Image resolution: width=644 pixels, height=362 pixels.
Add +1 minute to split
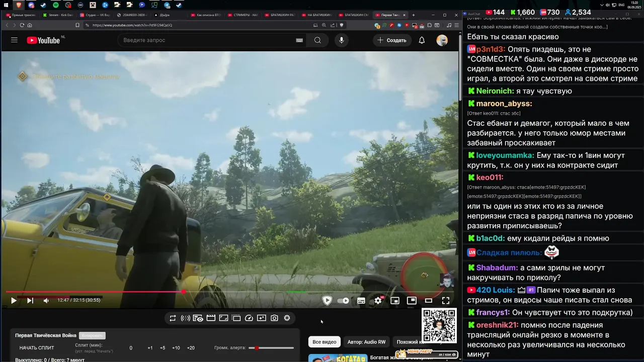tap(150, 348)
